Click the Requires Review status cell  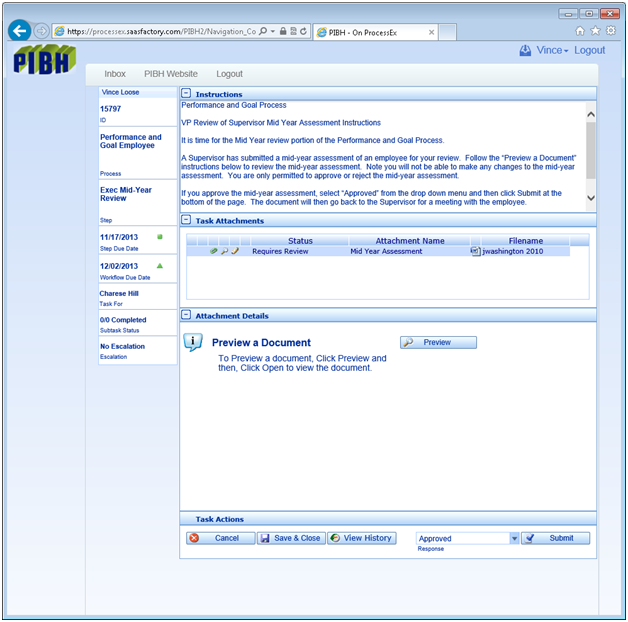tap(280, 251)
